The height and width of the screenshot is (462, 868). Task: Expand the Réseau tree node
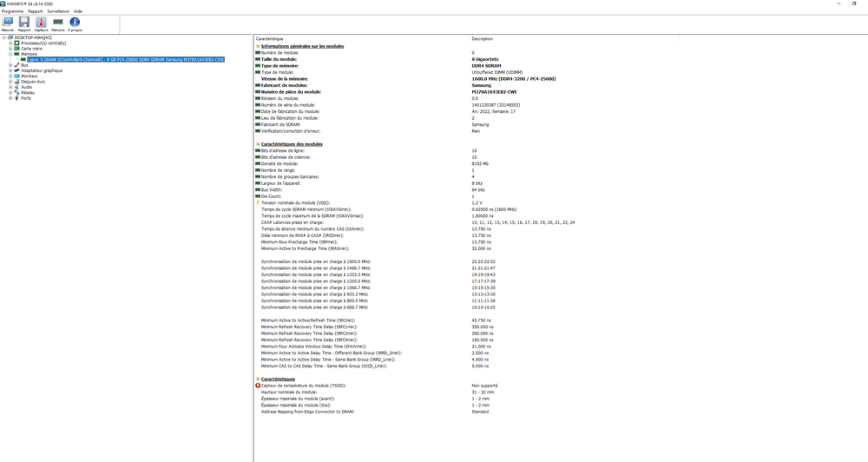tap(10, 93)
